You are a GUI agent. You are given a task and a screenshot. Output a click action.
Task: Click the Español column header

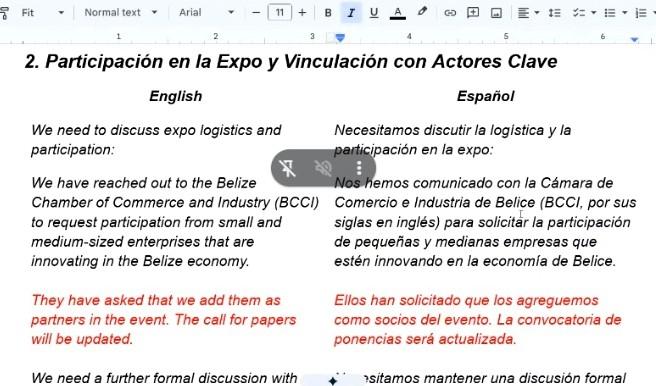coord(485,96)
